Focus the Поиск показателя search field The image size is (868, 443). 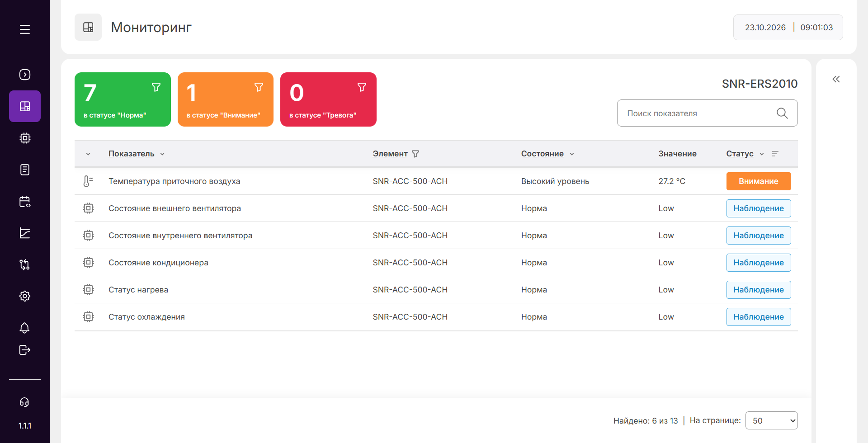708,113
